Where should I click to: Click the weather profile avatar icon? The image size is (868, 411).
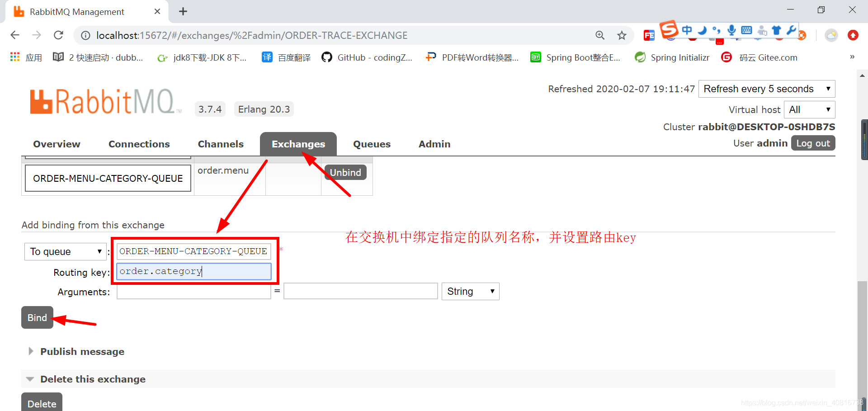coord(831,35)
